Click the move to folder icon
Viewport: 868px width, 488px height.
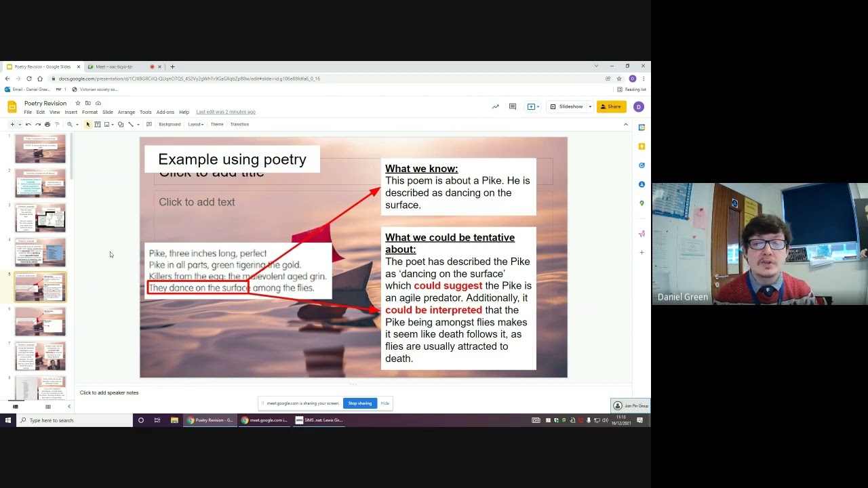pos(88,103)
